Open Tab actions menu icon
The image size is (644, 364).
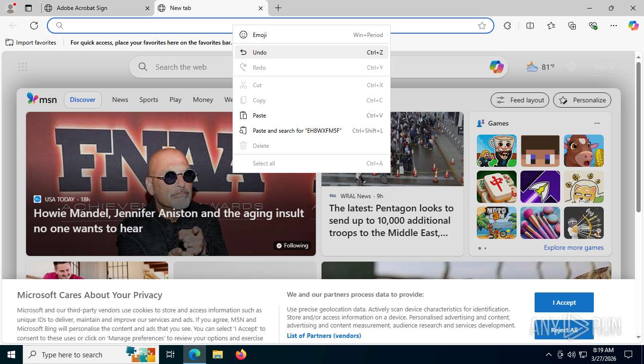tap(28, 8)
